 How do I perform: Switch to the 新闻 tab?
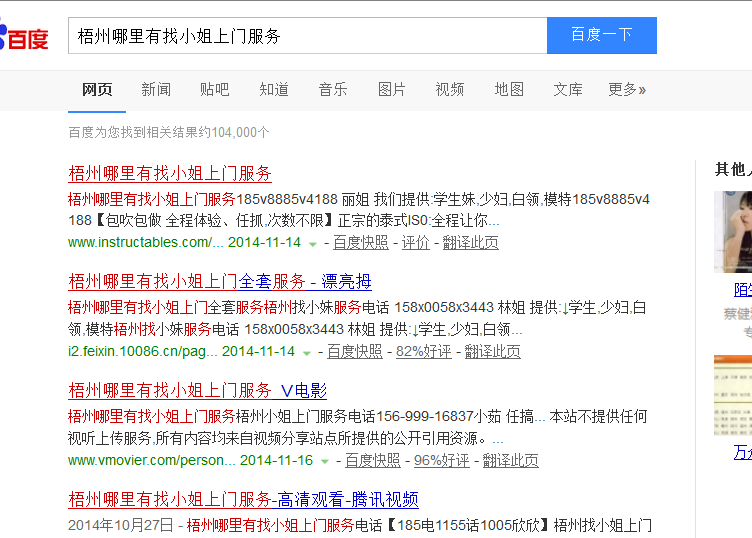[x=156, y=90]
